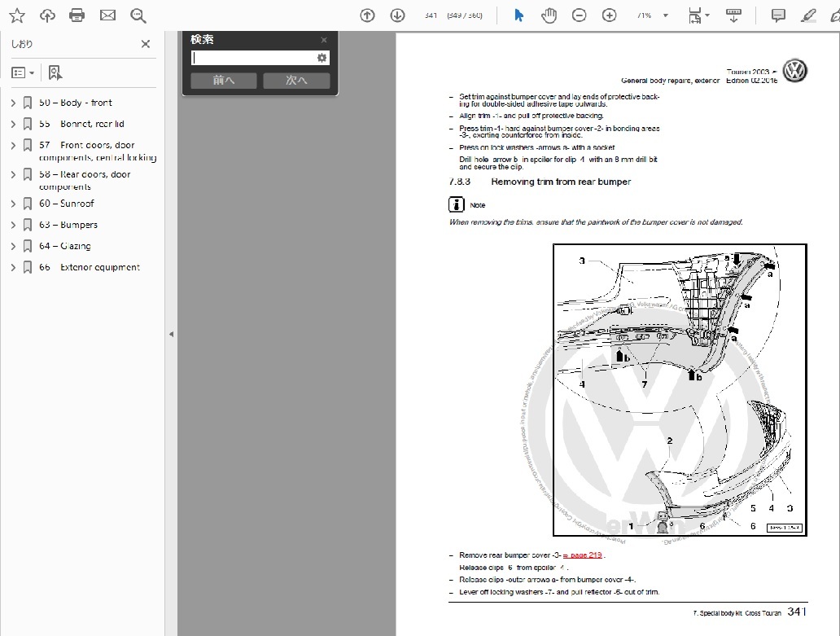The image size is (840, 636).
Task: Open bookmark 64 – Glazing
Action: (x=65, y=247)
